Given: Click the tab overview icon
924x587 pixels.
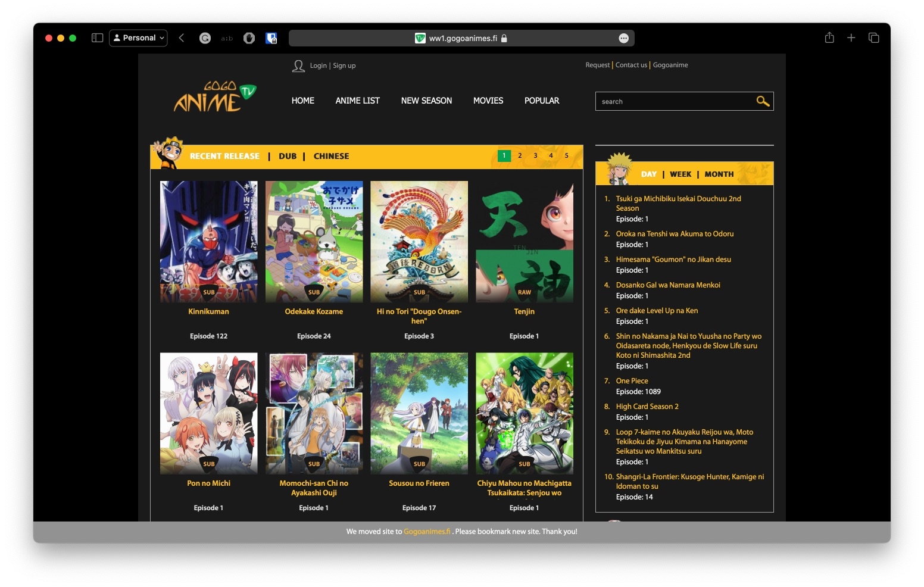Looking at the screenshot, I should tap(873, 38).
